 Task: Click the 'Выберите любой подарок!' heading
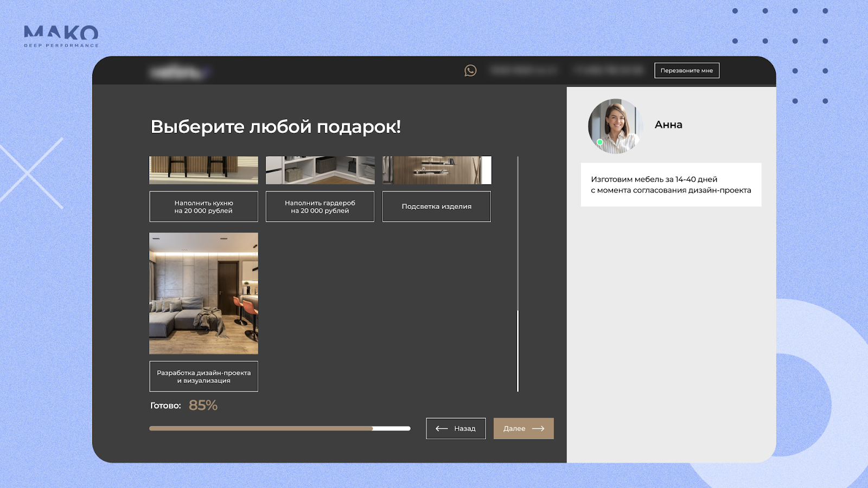pyautogui.click(x=276, y=127)
